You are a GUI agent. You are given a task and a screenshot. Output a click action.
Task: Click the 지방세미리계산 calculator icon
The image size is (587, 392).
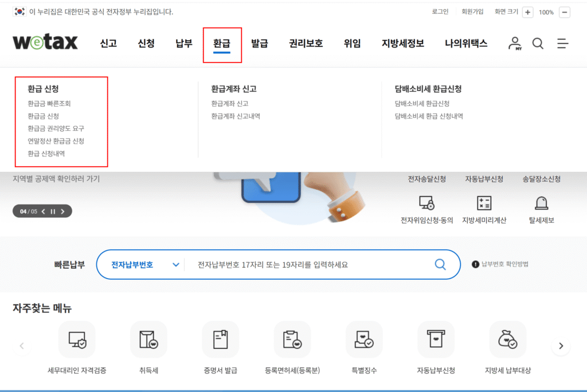[x=484, y=203]
